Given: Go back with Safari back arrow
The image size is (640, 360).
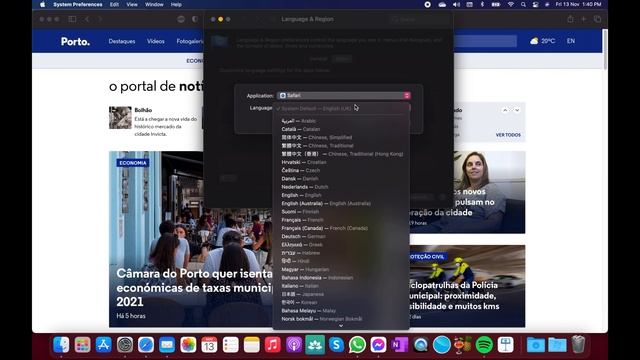Looking at the screenshot, I should point(87,19).
